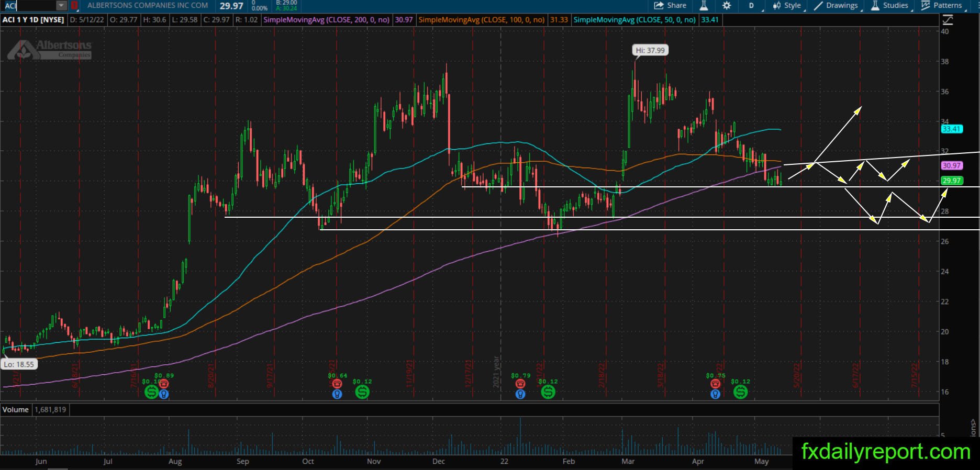980x470 pixels.
Task: Click the 50-period SimpleMovingAvg study label
Action: 634,20
